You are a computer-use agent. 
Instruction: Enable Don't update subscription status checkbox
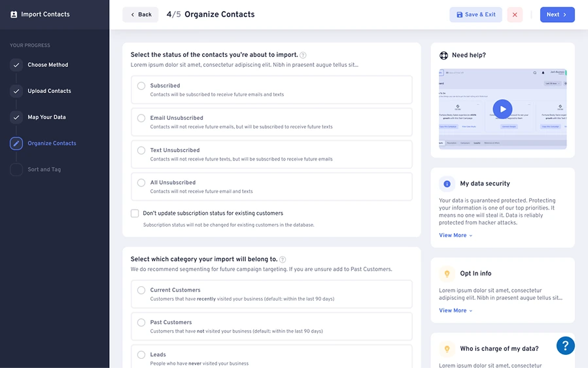tap(135, 213)
